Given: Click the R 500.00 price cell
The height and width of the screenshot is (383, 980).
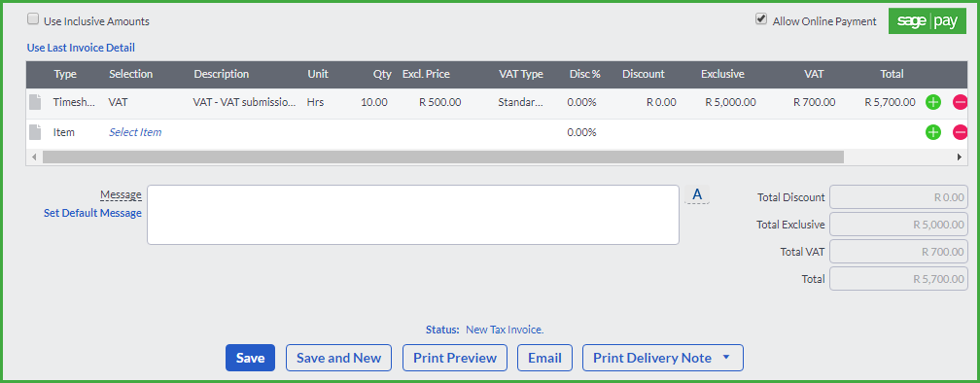Looking at the screenshot, I should pos(440,102).
